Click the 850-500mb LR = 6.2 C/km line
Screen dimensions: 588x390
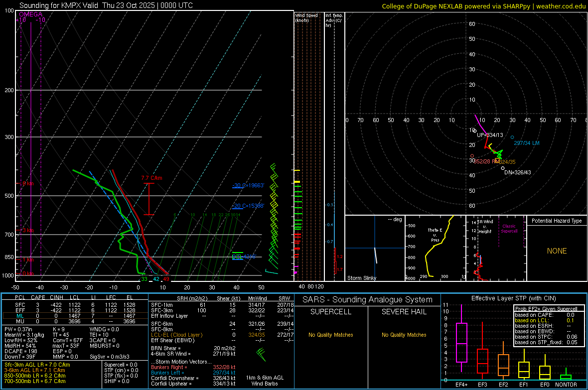click(35, 376)
